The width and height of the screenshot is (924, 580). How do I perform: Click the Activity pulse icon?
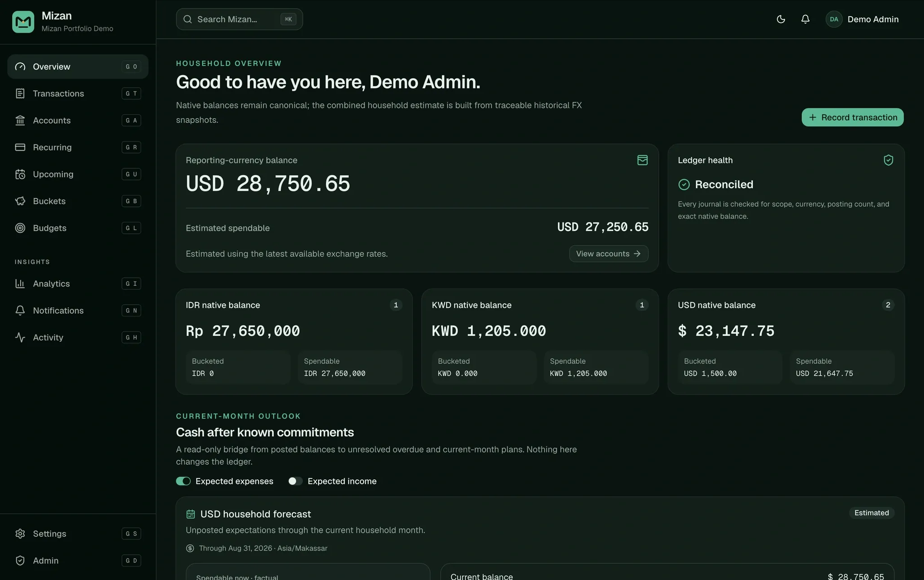point(20,337)
